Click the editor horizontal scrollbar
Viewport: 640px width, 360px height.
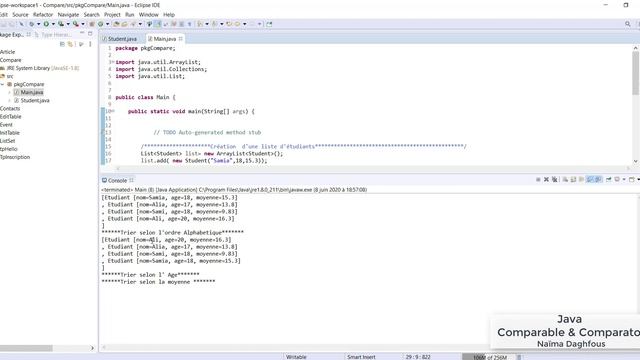click(x=373, y=168)
